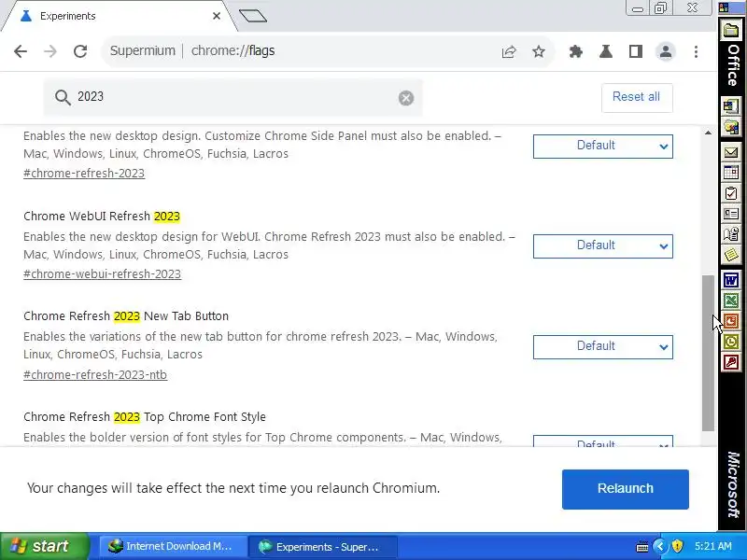This screenshot has height=560, width=747.
Task: Open the Windows Start menu
Action: [44, 546]
